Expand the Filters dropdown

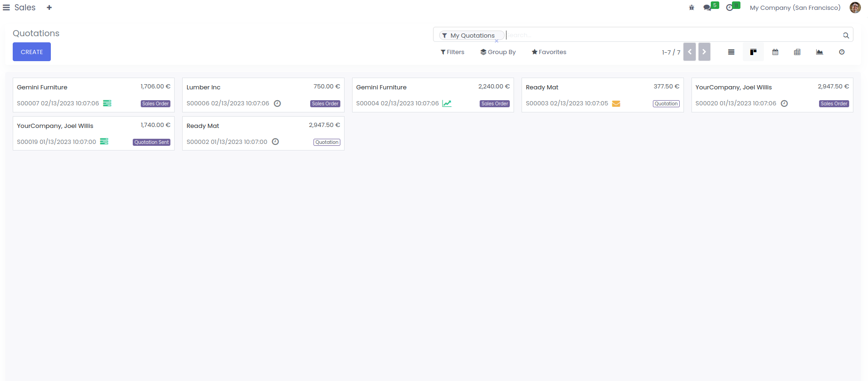pyautogui.click(x=452, y=52)
